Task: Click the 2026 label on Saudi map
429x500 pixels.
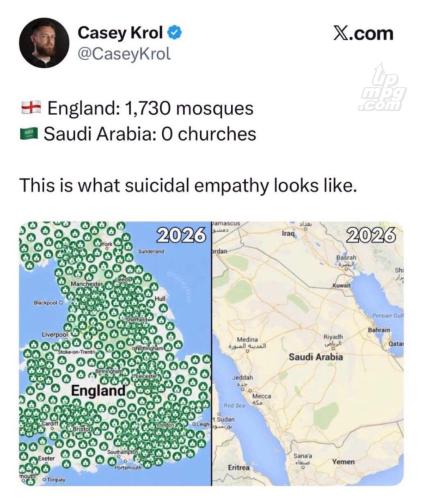Action: pyautogui.click(x=372, y=235)
